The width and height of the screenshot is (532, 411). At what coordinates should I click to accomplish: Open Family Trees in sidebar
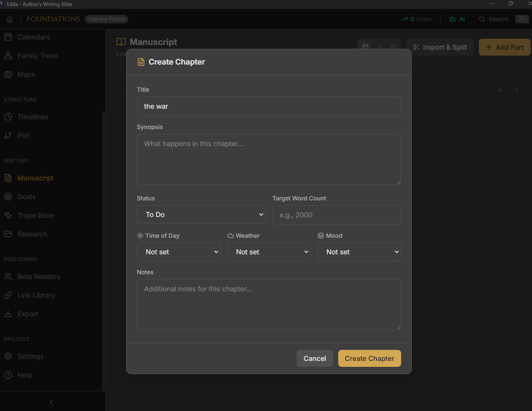[37, 56]
